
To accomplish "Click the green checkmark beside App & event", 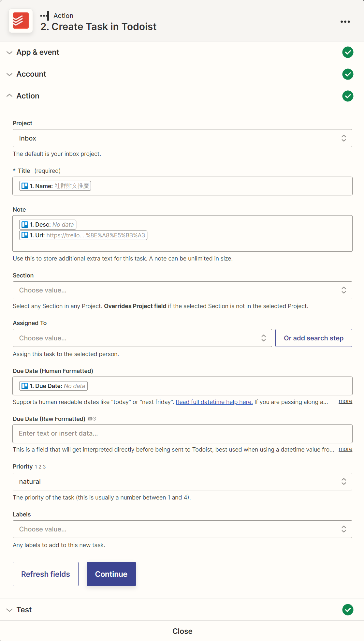I will [348, 52].
